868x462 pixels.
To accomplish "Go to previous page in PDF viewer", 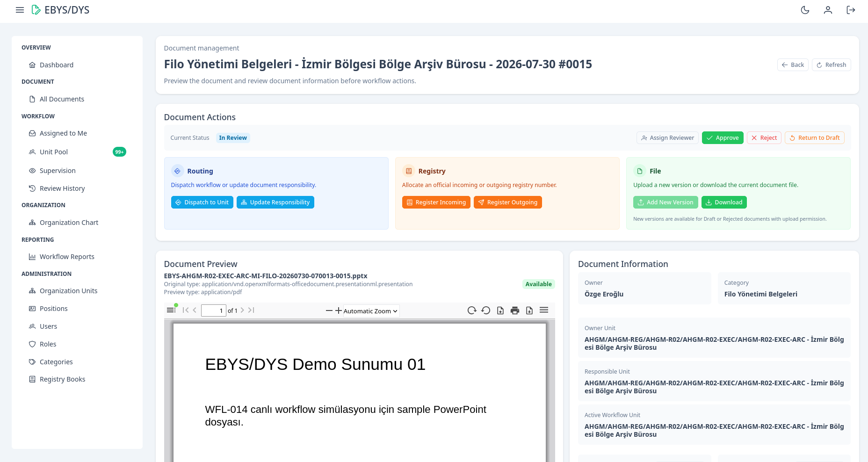I will (x=195, y=310).
